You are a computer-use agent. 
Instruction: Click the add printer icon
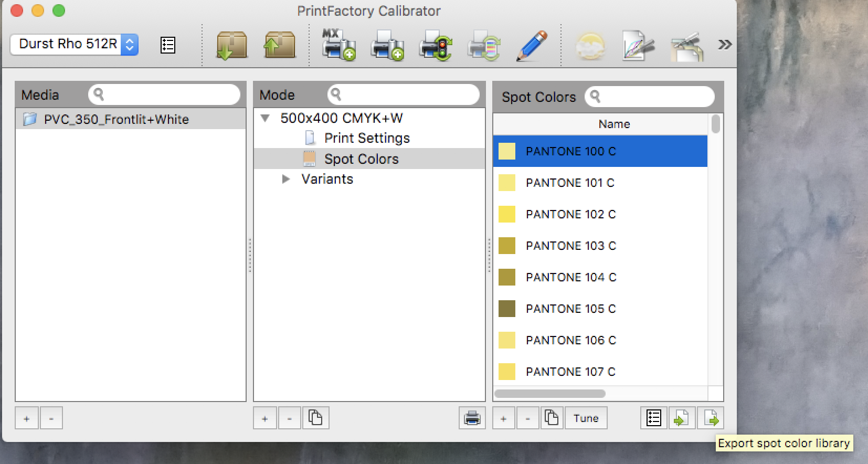(x=387, y=45)
